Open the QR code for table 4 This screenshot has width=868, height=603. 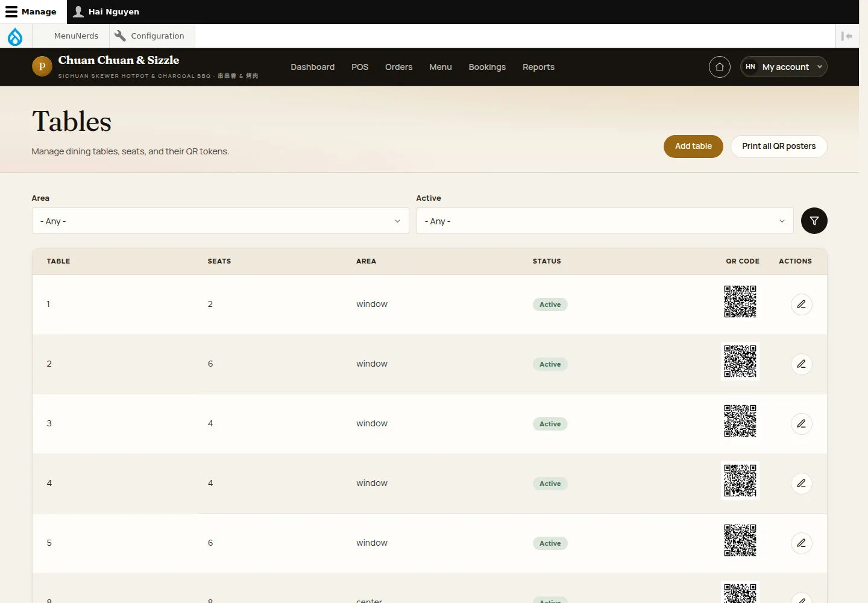740,481
